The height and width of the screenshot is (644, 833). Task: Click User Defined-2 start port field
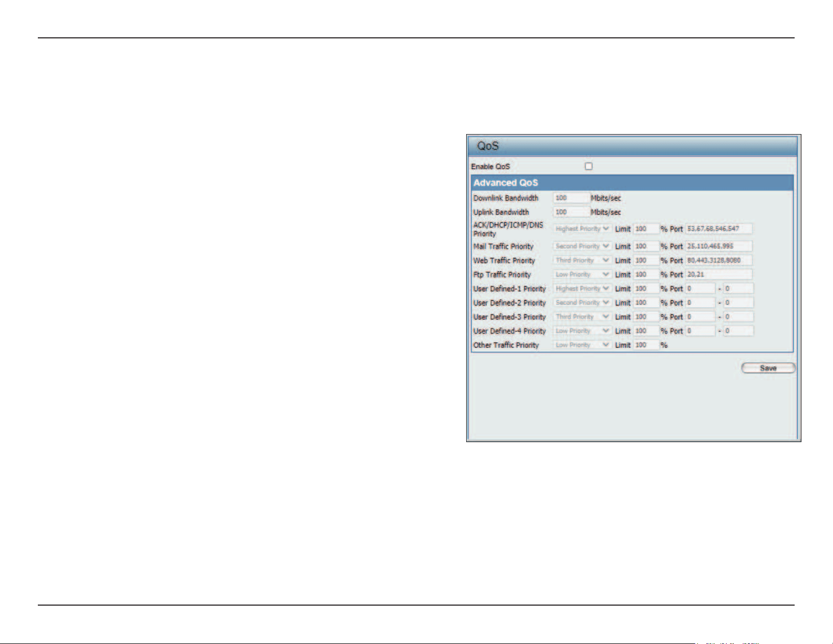coord(700,303)
